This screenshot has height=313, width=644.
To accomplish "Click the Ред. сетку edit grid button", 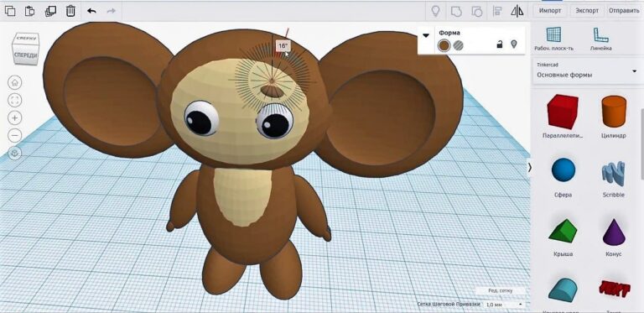I will point(500,290).
